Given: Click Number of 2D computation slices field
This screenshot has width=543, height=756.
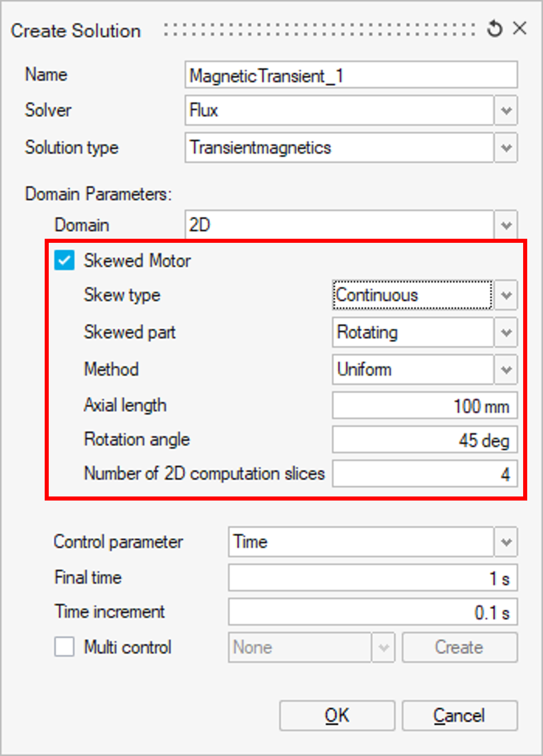Looking at the screenshot, I should [x=424, y=474].
